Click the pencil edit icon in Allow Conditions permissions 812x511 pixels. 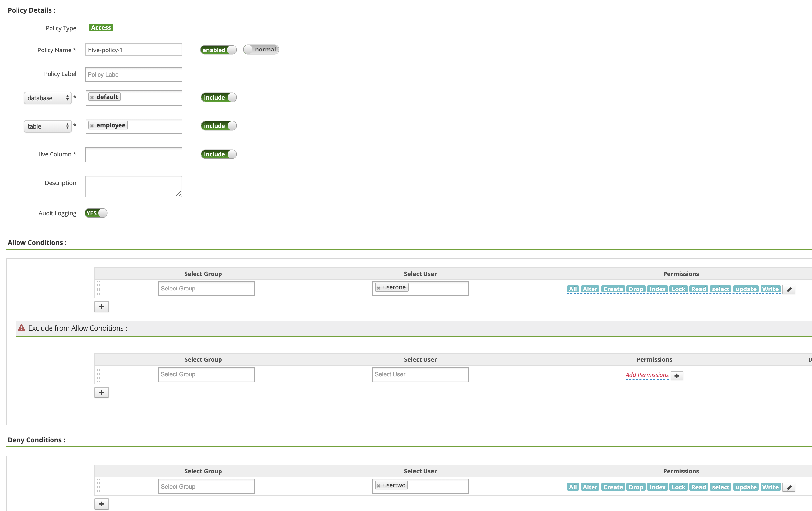pos(788,290)
